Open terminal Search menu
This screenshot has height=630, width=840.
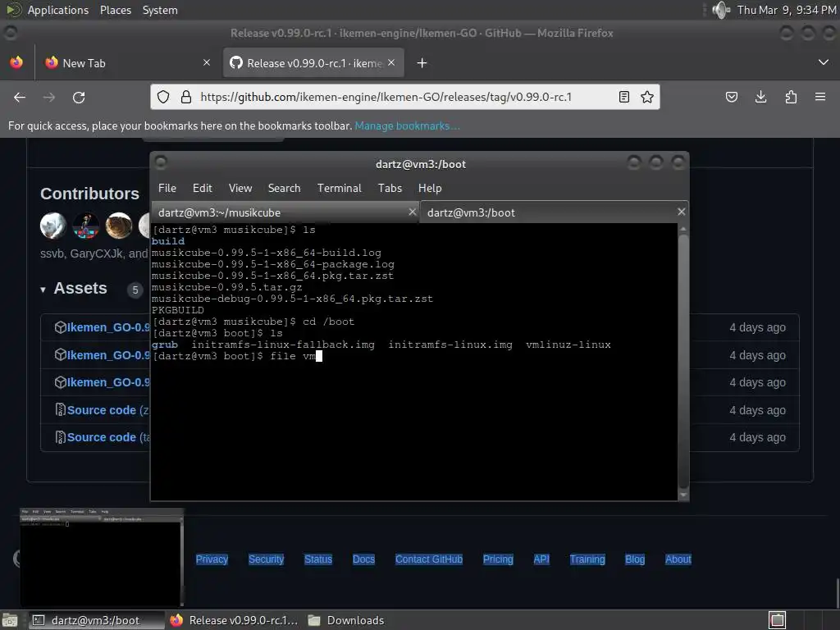click(284, 188)
